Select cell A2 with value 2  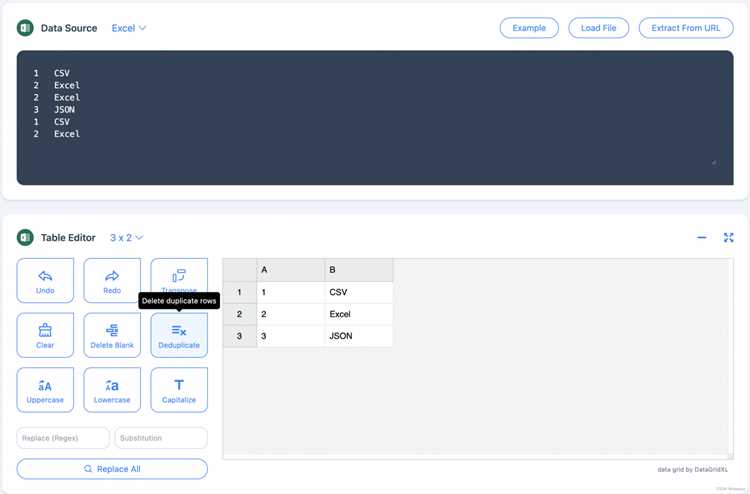[291, 314]
